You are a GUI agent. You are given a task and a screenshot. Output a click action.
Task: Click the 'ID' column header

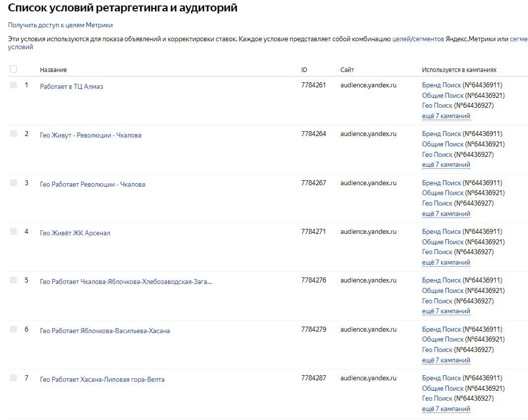[304, 70]
